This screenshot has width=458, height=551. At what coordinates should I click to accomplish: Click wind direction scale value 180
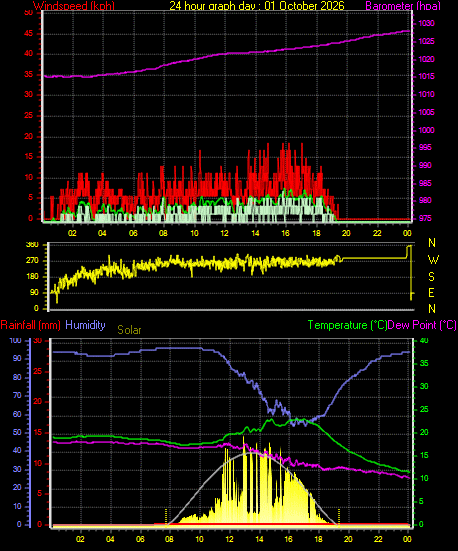click(32, 277)
